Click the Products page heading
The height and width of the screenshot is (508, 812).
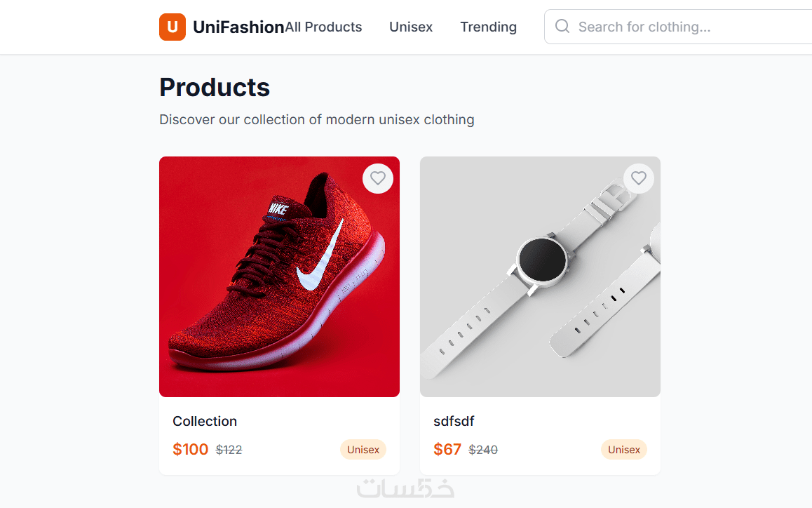[x=215, y=87]
